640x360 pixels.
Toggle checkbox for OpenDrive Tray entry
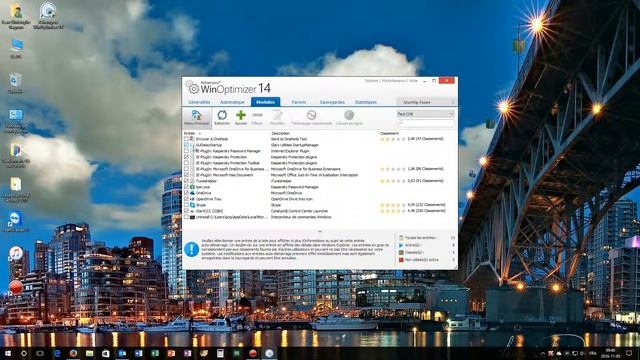coord(187,199)
